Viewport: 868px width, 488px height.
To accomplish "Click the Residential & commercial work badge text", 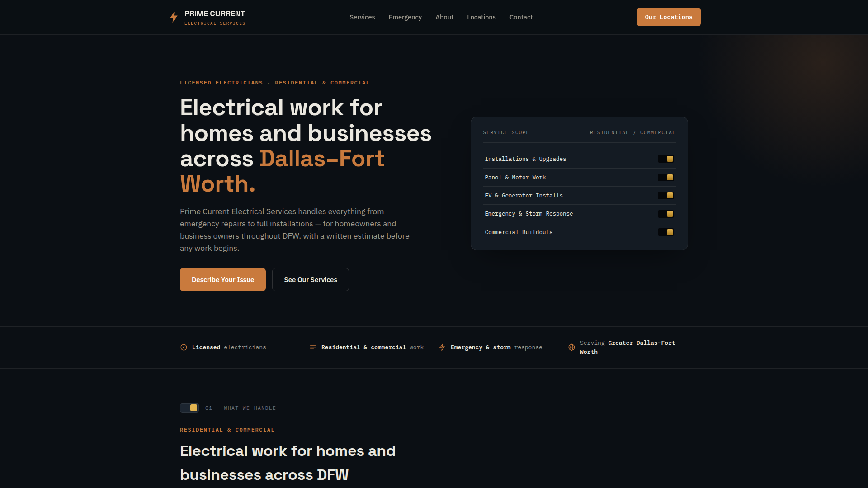I will [373, 347].
